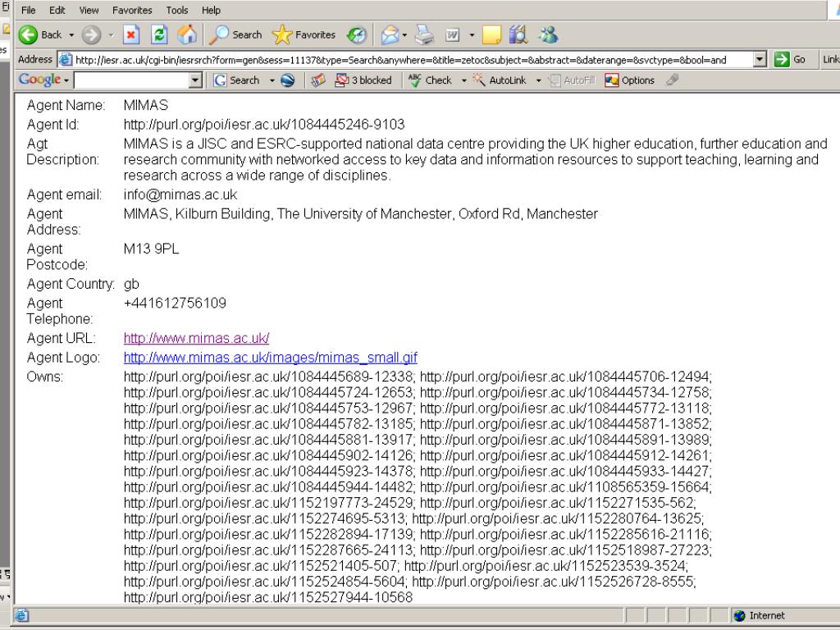Image resolution: width=840 pixels, height=630 pixels.
Task: Open the Research book icon
Action: click(518, 34)
